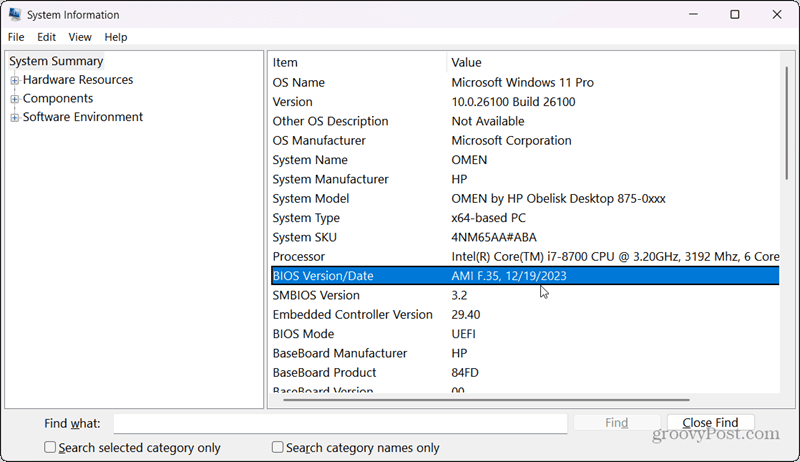Select the Embedded Controller Version row
The height and width of the screenshot is (462, 800).
tap(525, 315)
